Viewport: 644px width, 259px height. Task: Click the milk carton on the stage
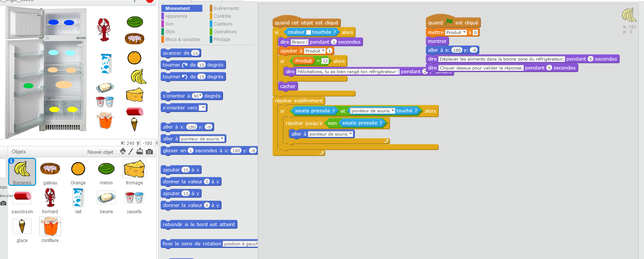106,64
